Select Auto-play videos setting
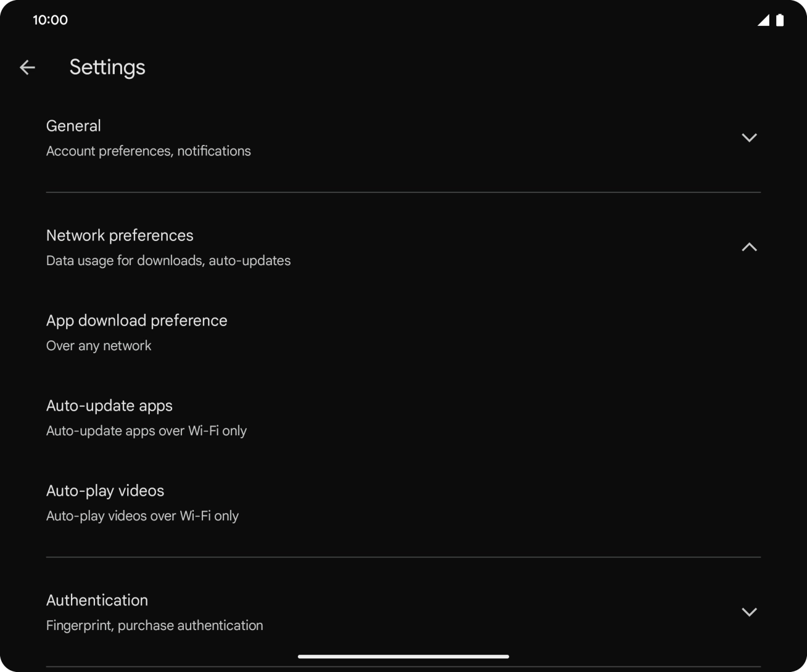This screenshot has width=807, height=672. [x=403, y=502]
